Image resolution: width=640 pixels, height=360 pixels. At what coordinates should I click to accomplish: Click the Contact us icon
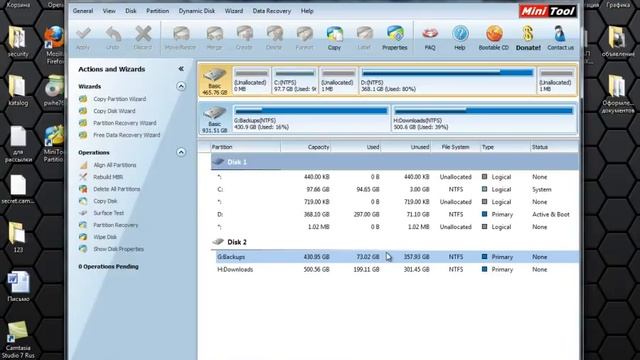[560, 38]
